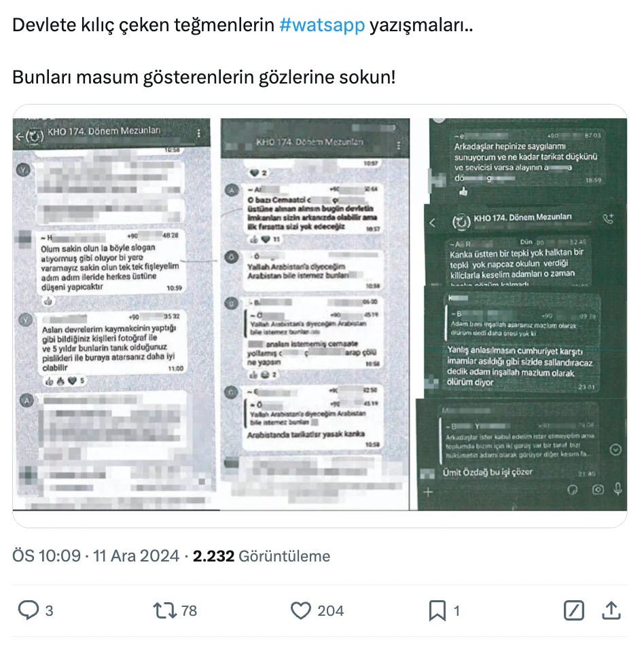The height and width of the screenshot is (645, 644).
Task: Open the #watsapp hashtag link
Action: [322, 25]
